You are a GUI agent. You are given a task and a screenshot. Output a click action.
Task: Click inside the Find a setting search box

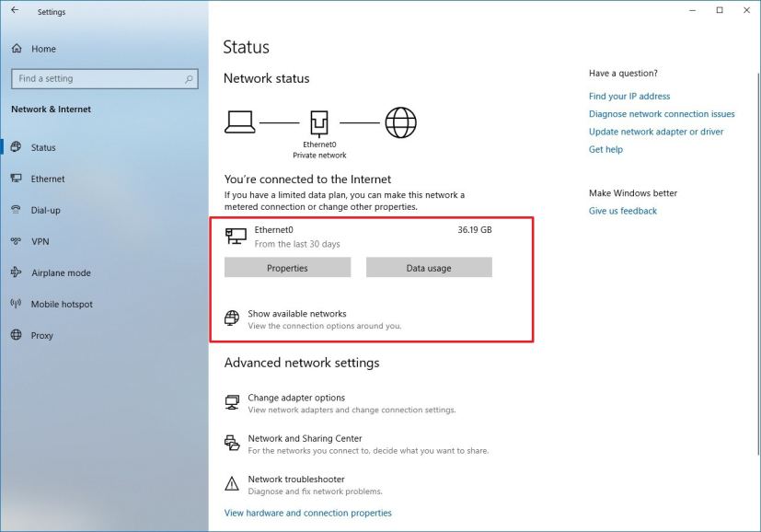[104, 78]
